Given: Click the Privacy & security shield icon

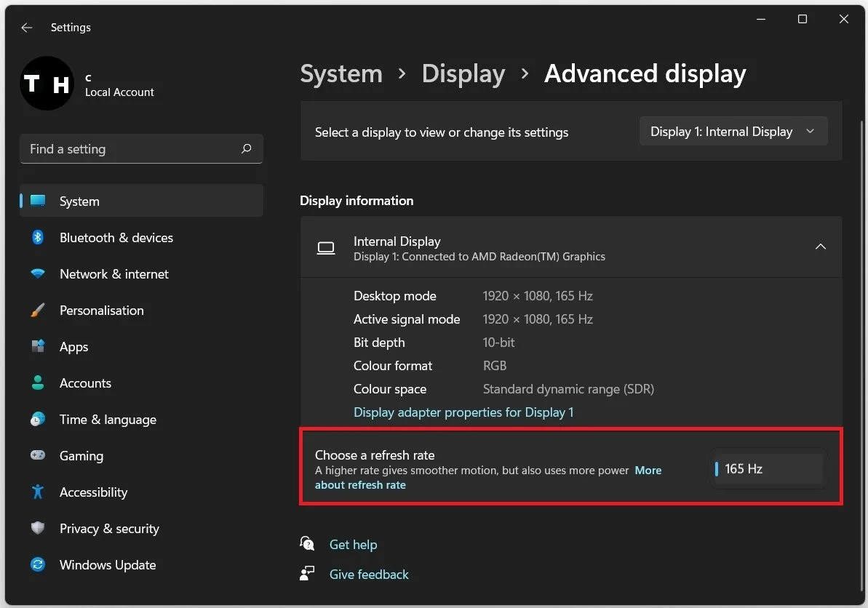Looking at the screenshot, I should 38,529.
